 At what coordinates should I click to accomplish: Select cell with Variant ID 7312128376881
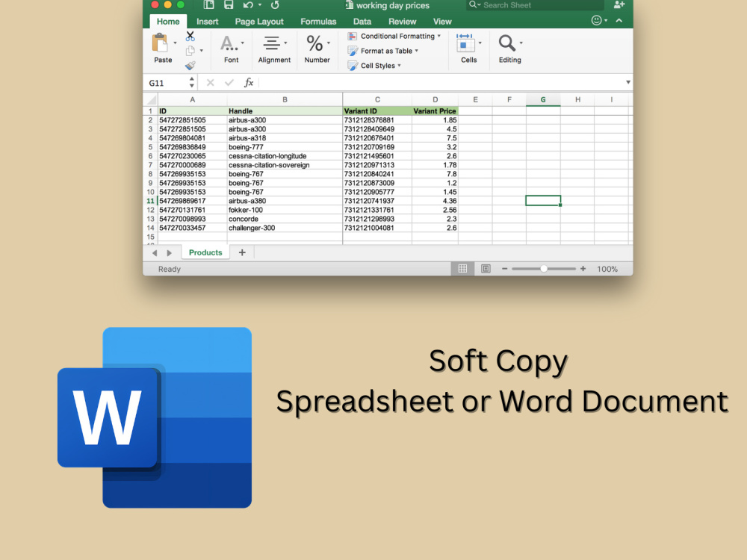coord(376,120)
